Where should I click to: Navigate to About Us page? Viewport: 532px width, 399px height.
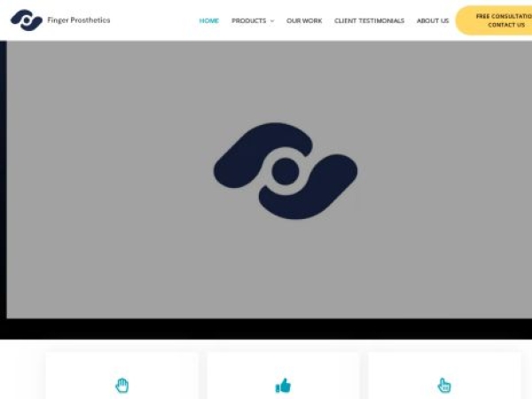point(433,20)
